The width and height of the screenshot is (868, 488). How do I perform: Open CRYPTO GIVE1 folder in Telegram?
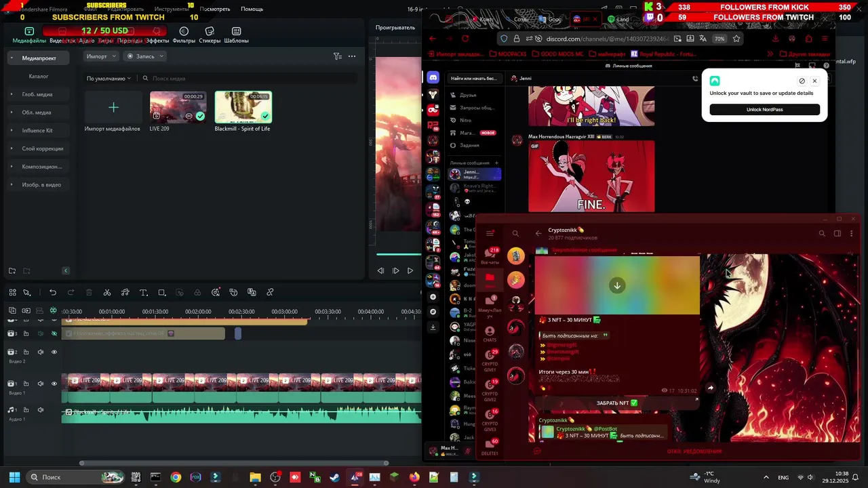490,360
